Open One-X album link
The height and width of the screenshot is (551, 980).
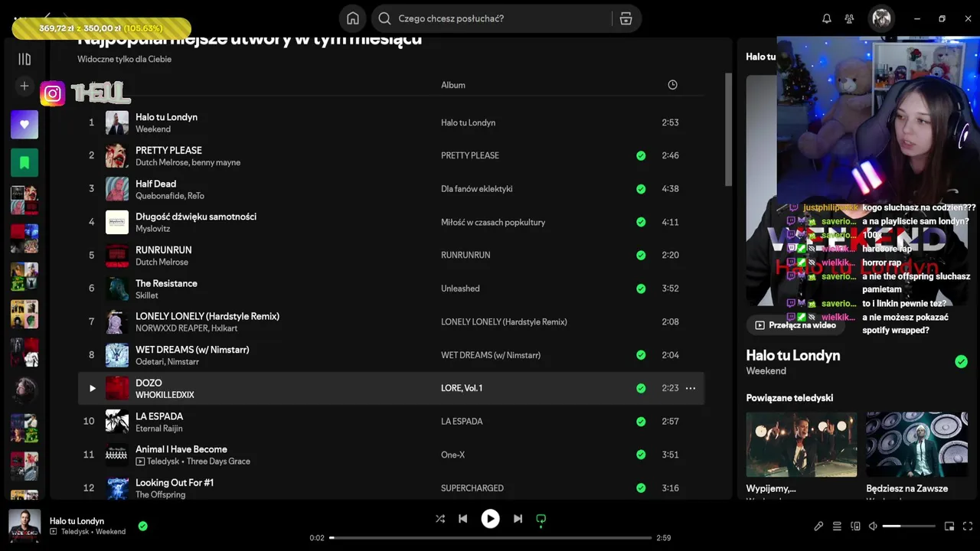452,455
